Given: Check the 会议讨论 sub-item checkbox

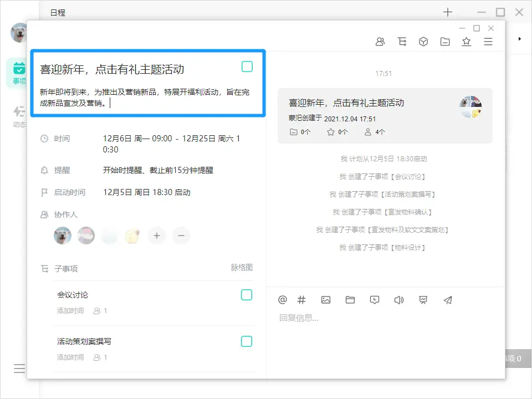Looking at the screenshot, I should (247, 295).
